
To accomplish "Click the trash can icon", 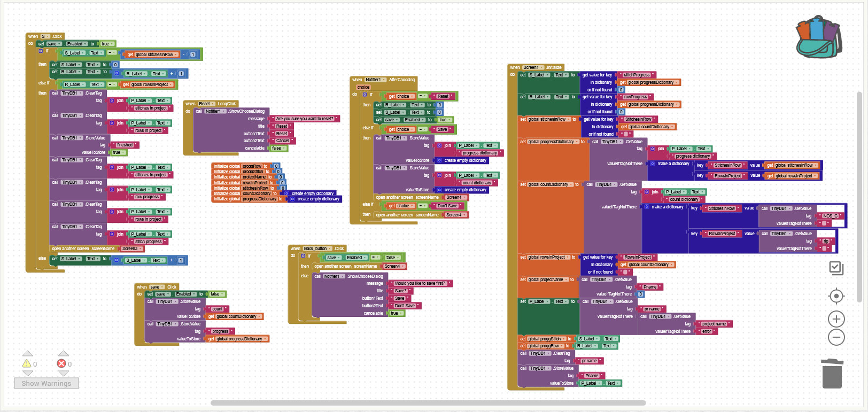I will [832, 374].
